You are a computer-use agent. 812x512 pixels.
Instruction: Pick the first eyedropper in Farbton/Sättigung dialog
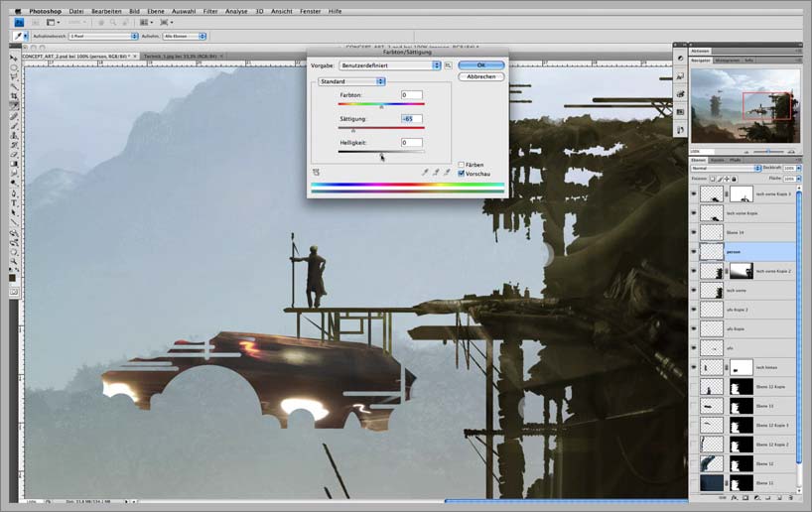click(x=424, y=172)
